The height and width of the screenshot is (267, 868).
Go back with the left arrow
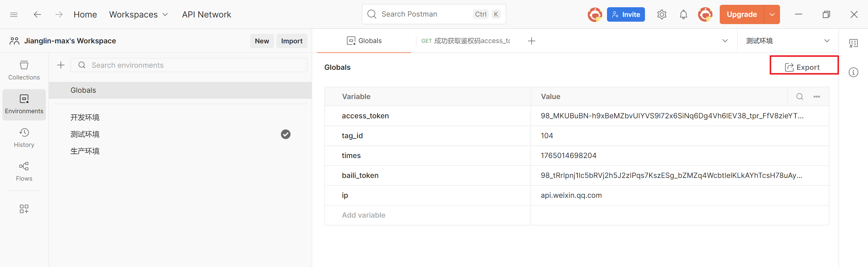(37, 14)
